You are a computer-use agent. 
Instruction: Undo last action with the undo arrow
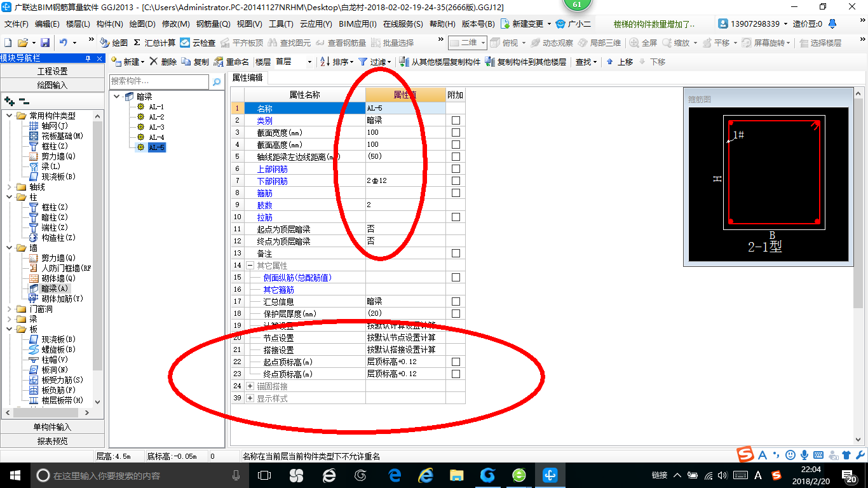[64, 43]
